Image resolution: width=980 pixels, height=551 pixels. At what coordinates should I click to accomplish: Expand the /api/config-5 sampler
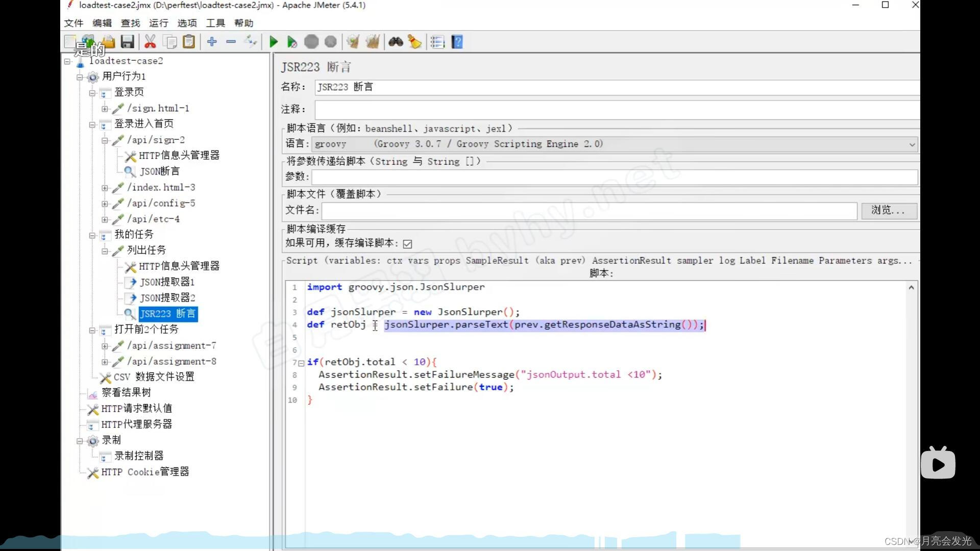click(105, 204)
